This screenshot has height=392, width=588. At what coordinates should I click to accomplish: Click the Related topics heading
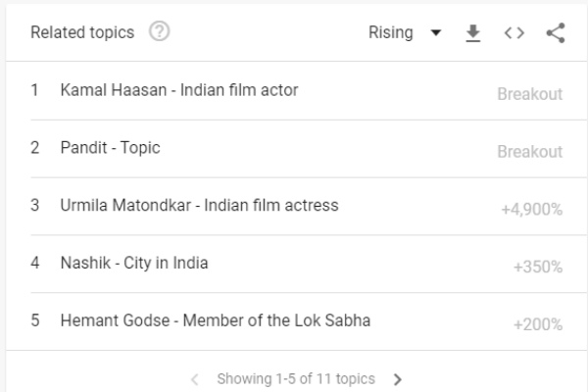point(82,32)
